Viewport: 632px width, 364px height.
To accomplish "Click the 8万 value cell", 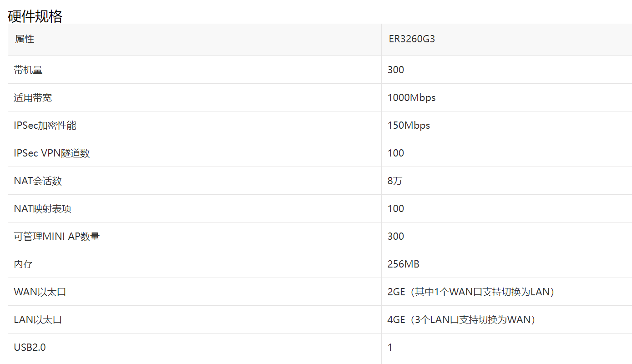I will coord(395,181).
